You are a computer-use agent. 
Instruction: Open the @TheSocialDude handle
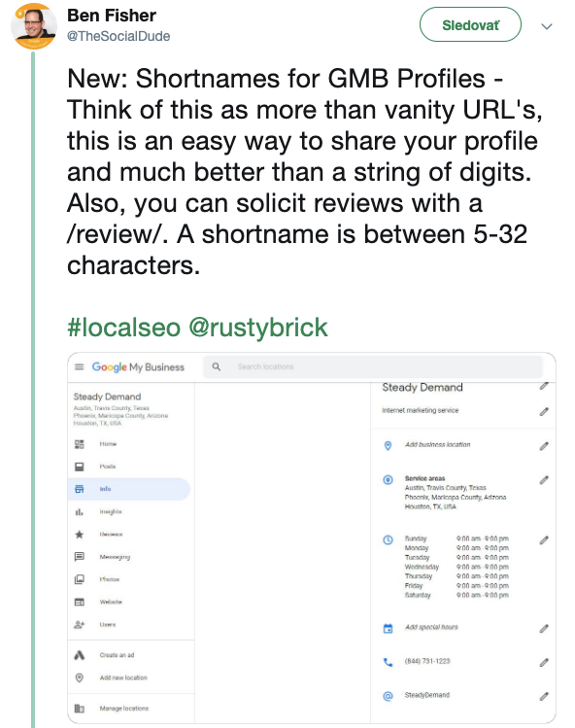point(118,36)
